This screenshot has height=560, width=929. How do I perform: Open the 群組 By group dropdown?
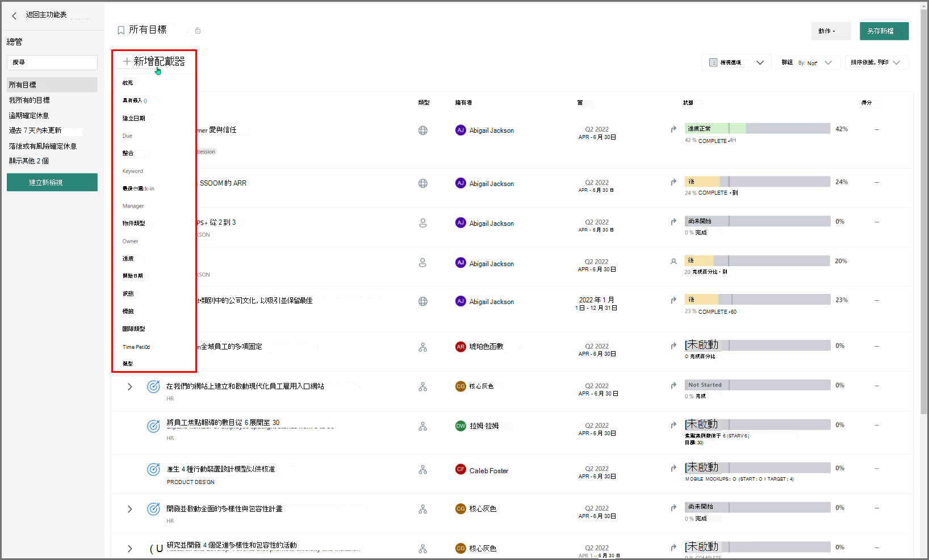click(x=807, y=62)
